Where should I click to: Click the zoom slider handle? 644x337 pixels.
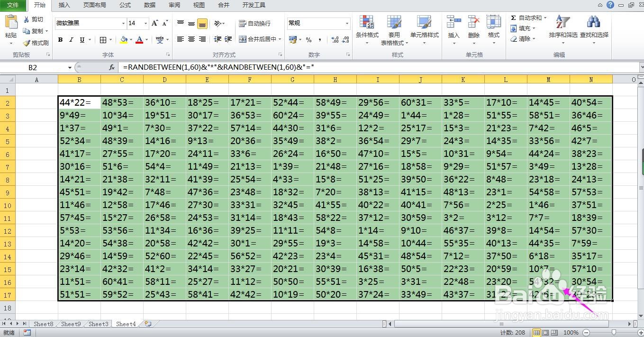614,333
